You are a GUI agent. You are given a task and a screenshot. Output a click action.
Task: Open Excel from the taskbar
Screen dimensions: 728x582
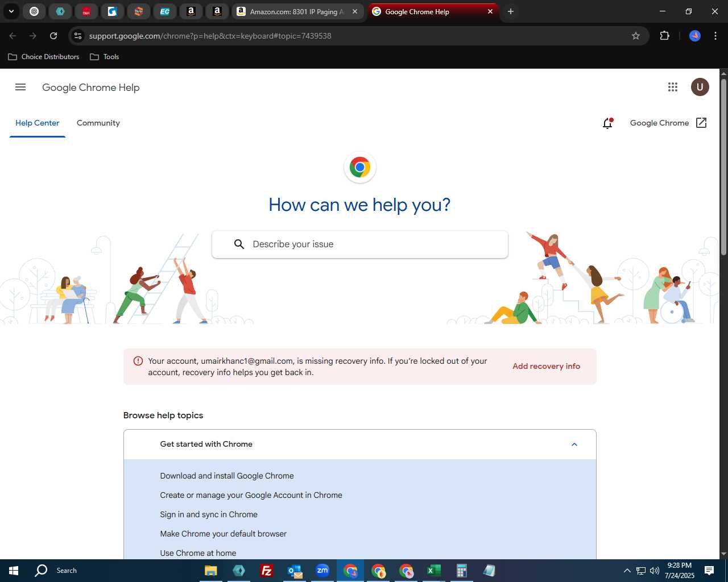[434, 571]
